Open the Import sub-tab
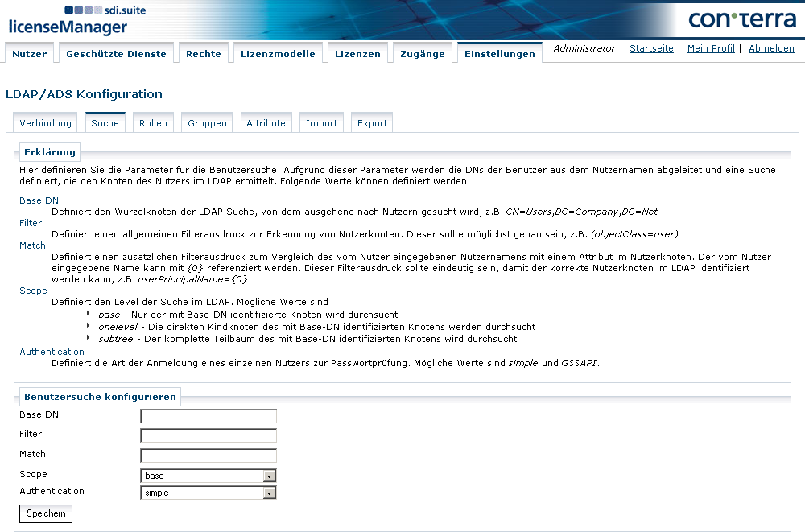Viewport: 805px width, 532px height. click(x=321, y=122)
